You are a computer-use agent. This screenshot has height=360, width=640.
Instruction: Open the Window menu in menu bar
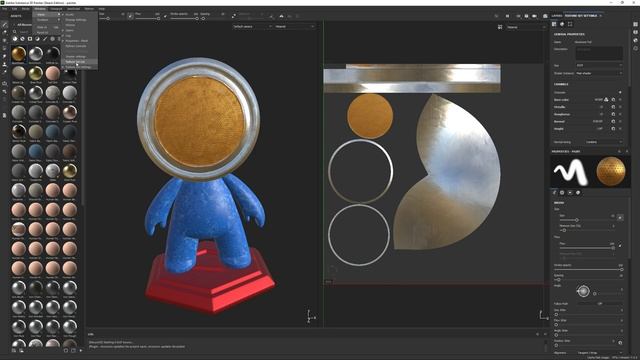(x=40, y=9)
